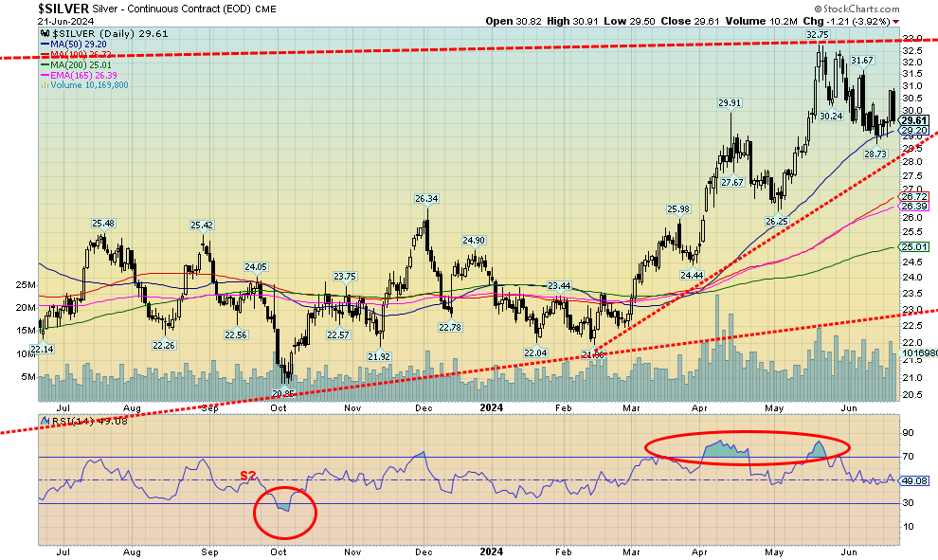Screen dimensions: 938x560
Task: Click the candlestick icon beside $SILVER (Daily)
Action: 43,34
